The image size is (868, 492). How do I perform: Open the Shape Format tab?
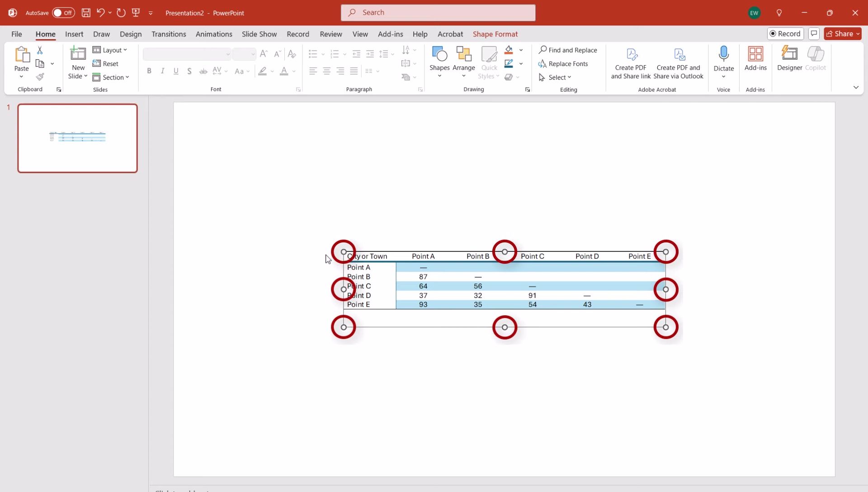(495, 34)
